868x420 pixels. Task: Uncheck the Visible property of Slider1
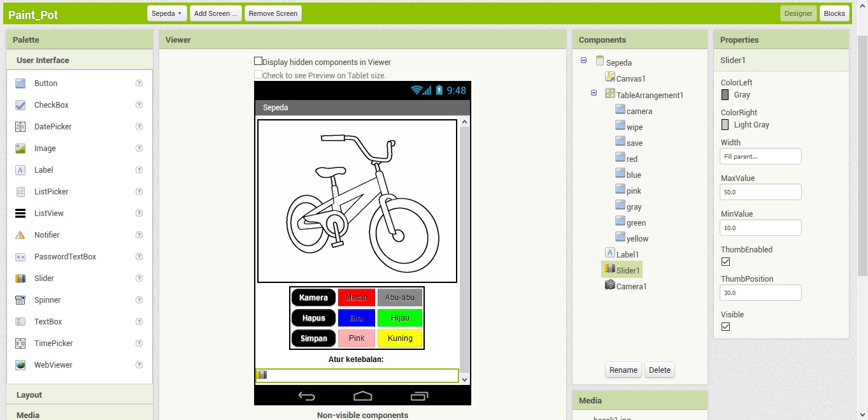(x=725, y=326)
